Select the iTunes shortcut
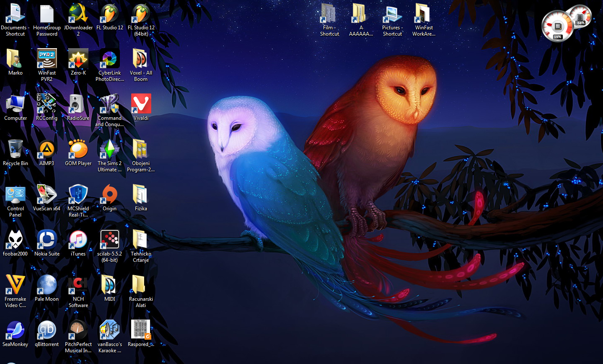The height and width of the screenshot is (364, 603). (78, 239)
